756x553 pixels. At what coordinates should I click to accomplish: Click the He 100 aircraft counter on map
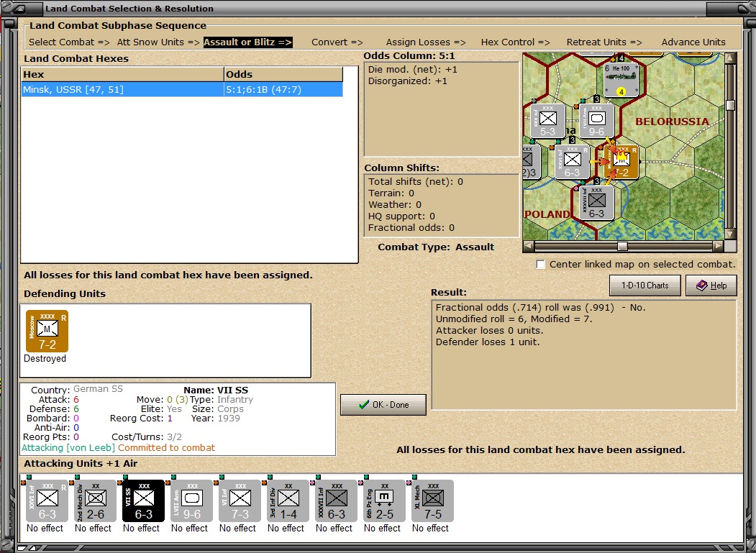click(621, 80)
